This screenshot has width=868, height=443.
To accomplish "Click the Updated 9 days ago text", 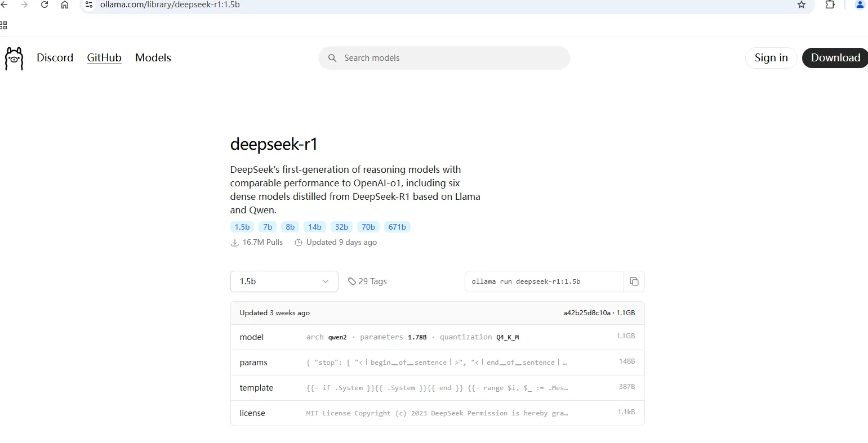I will point(341,243).
